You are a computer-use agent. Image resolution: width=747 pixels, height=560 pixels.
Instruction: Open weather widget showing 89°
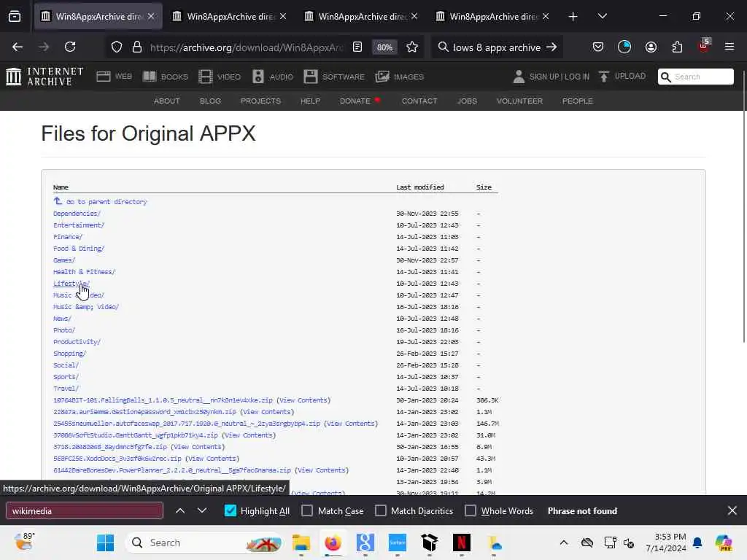coord(24,542)
